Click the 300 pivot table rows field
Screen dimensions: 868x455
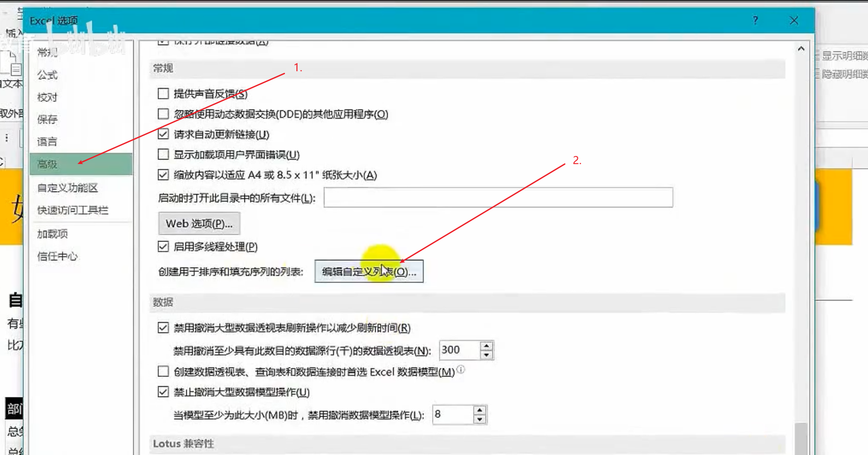click(459, 350)
